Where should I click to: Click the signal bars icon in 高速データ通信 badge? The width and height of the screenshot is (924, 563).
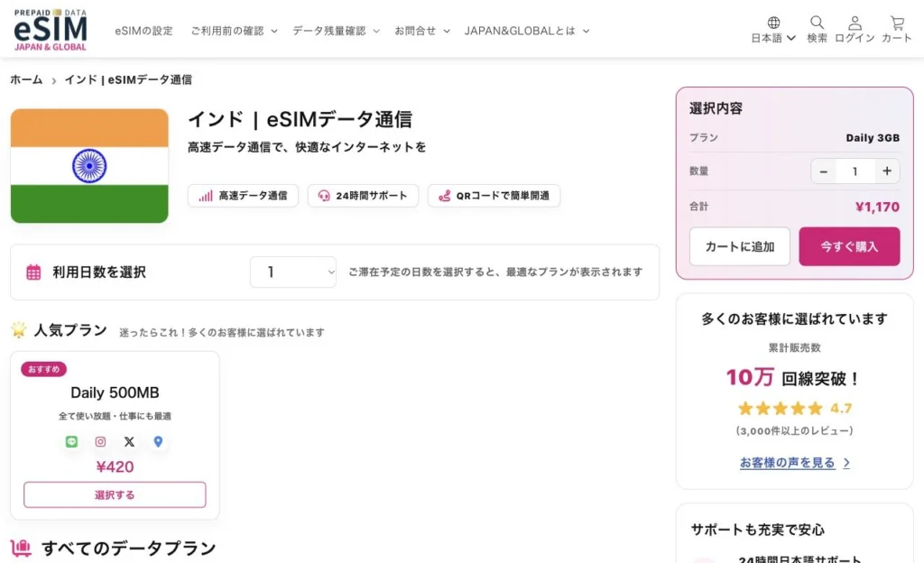pyautogui.click(x=205, y=196)
